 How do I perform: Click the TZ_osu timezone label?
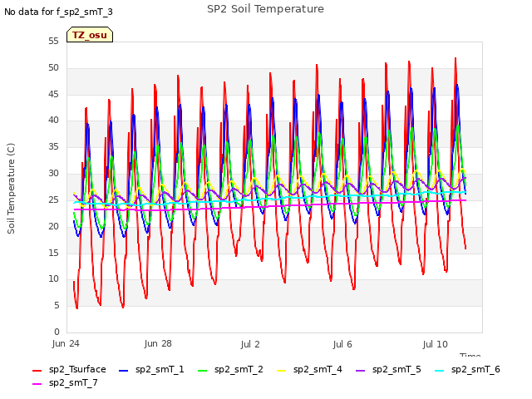(x=90, y=35)
